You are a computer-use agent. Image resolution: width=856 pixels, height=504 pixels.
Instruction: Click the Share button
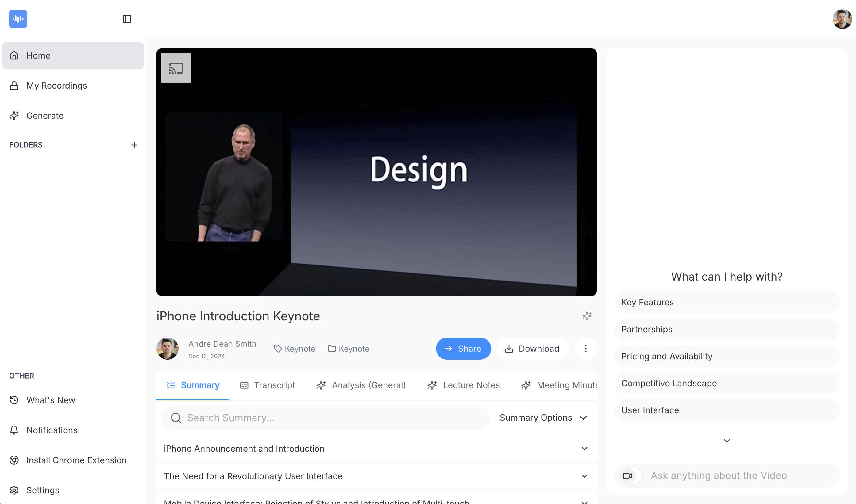coord(463,349)
